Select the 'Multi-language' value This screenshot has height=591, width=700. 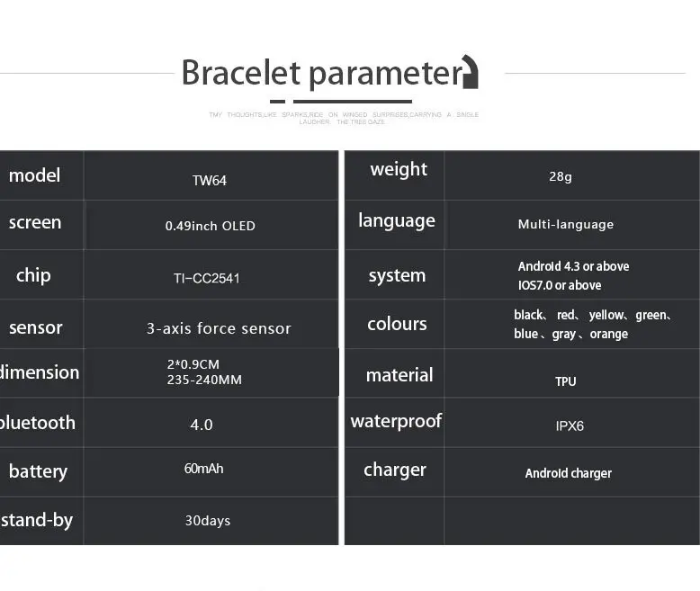pyautogui.click(x=566, y=224)
